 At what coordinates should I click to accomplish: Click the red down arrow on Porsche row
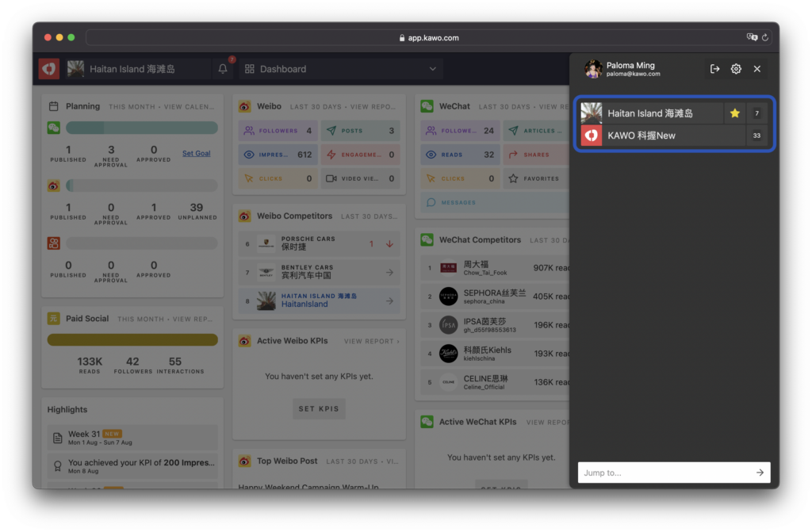point(389,244)
